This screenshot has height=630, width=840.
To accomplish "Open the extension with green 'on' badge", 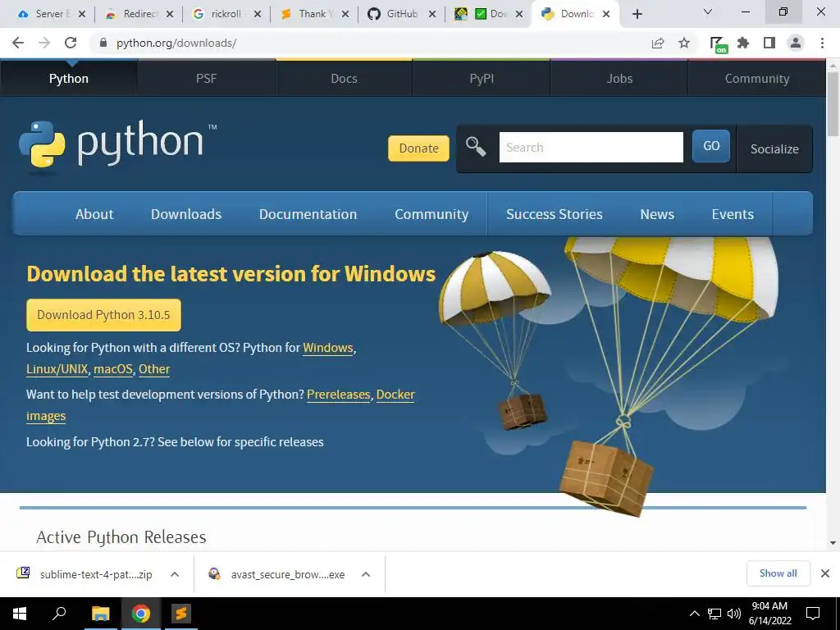I will [x=718, y=44].
